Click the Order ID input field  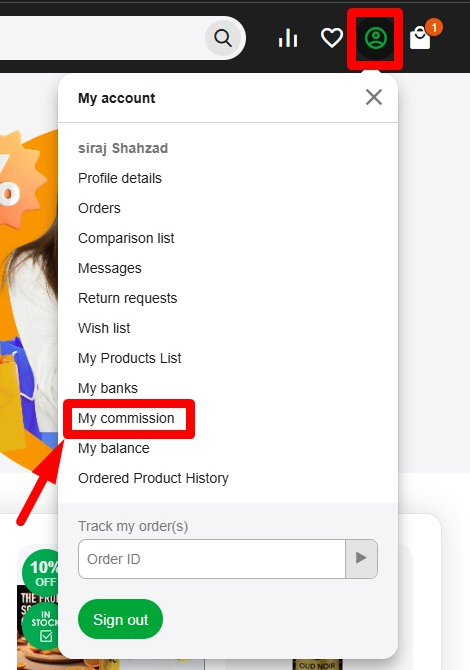click(212, 559)
